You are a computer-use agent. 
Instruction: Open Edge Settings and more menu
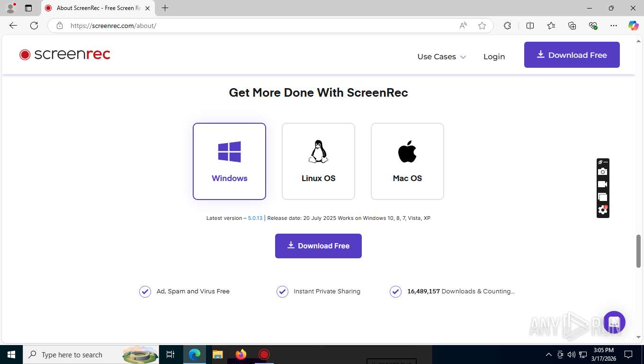click(x=614, y=26)
